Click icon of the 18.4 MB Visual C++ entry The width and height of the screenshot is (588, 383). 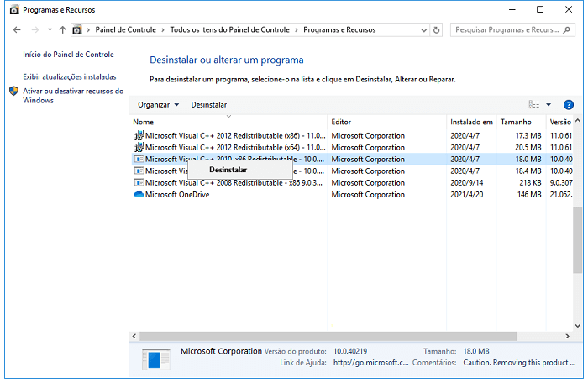139,171
